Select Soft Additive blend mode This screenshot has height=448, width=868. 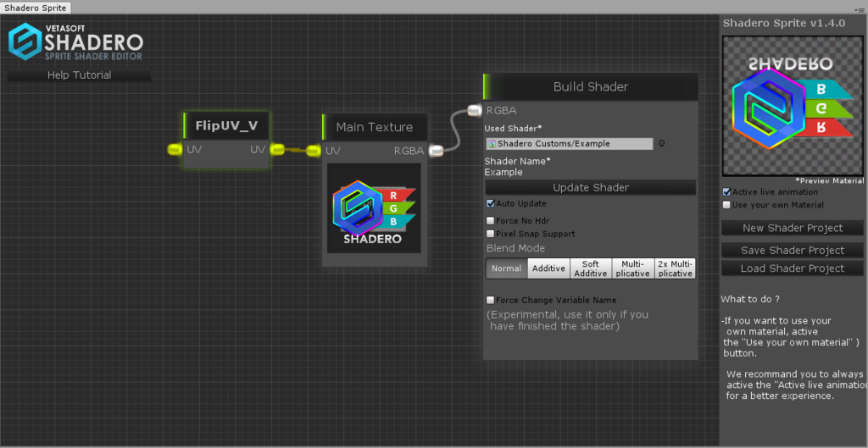point(591,268)
